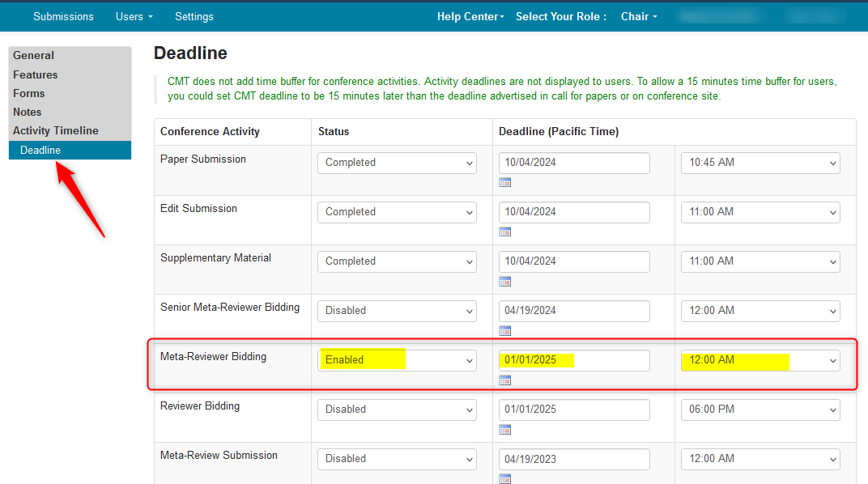
Task: Click 'Paper Submission' activity label
Action: pyautogui.click(x=203, y=159)
